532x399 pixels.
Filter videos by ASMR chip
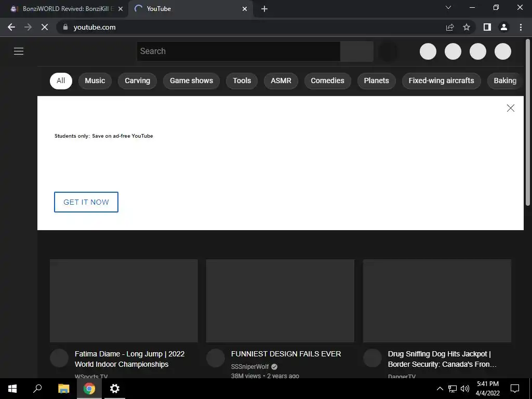(x=281, y=81)
